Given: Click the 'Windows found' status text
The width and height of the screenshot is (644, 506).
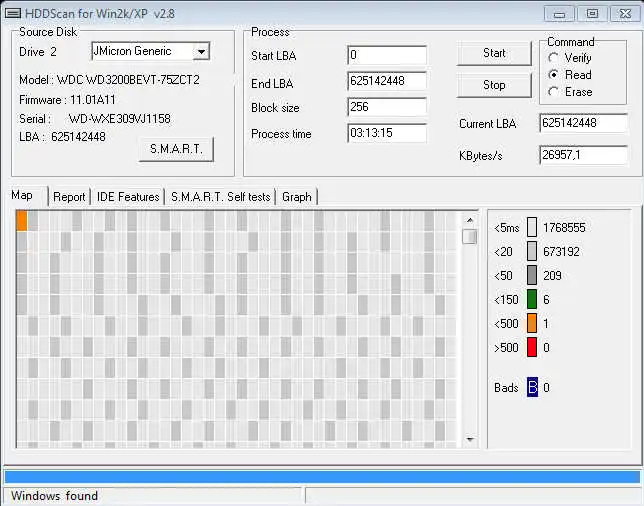Looking at the screenshot, I should click(x=54, y=496).
